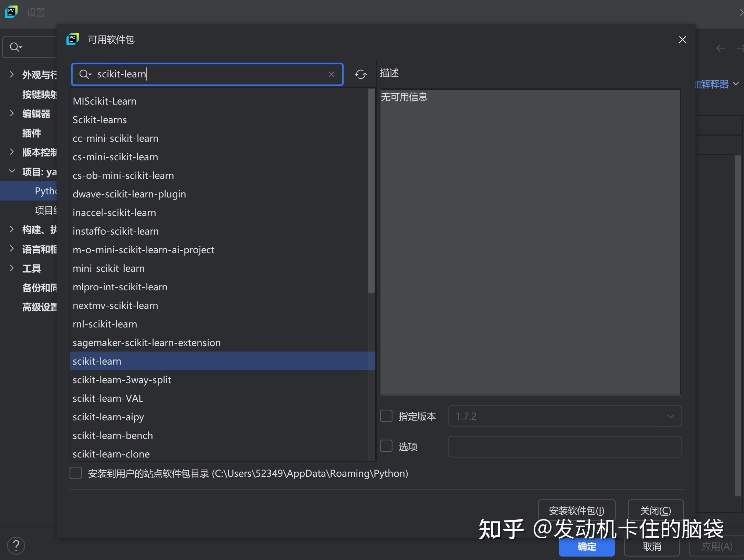This screenshot has height=560, width=744.
Task: Select 高级设置 in settings sidebar
Action: point(39,307)
